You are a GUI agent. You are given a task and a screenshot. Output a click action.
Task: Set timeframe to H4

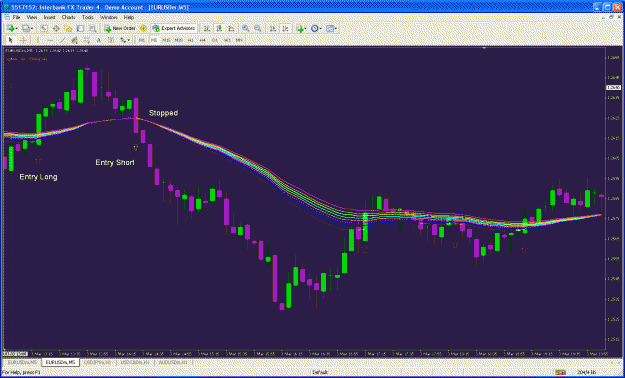pyautogui.click(x=202, y=40)
